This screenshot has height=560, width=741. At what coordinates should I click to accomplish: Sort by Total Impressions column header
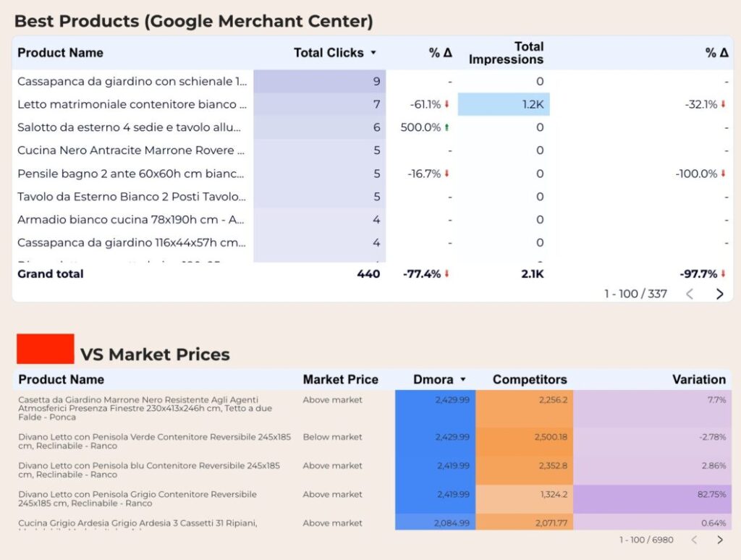tap(506, 53)
